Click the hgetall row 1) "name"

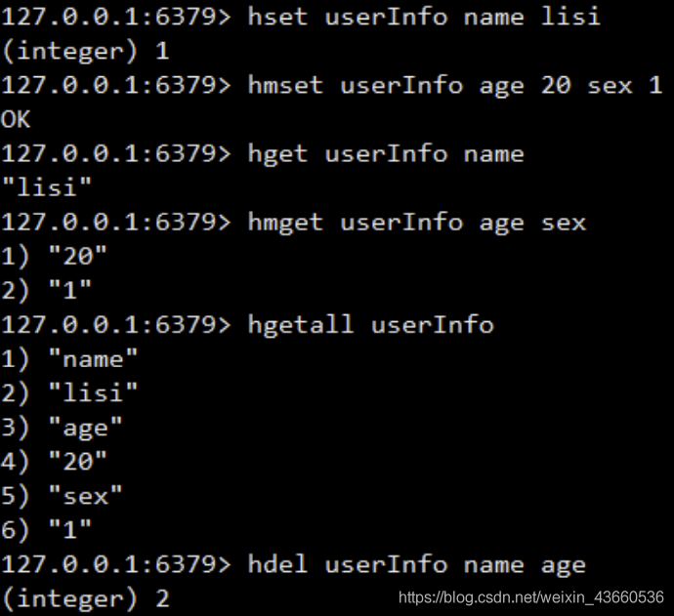[x=69, y=358]
